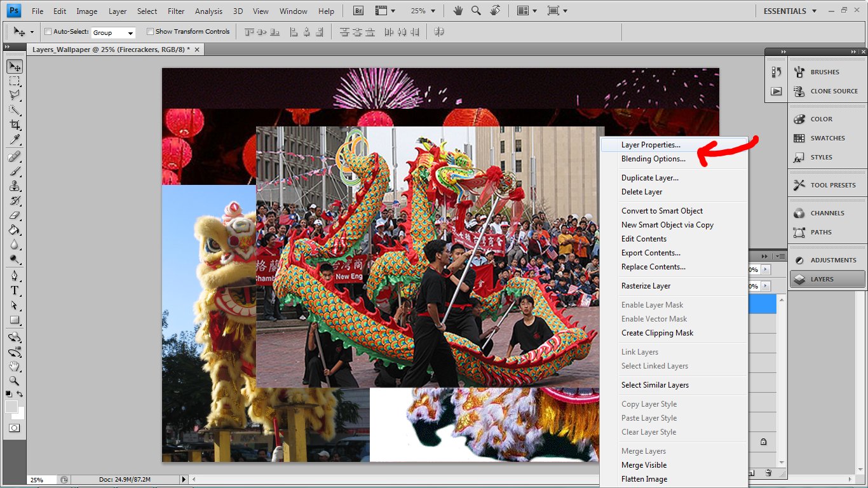Select the Horizontal Type tool
Screen dimensions: 868x488
[15, 290]
